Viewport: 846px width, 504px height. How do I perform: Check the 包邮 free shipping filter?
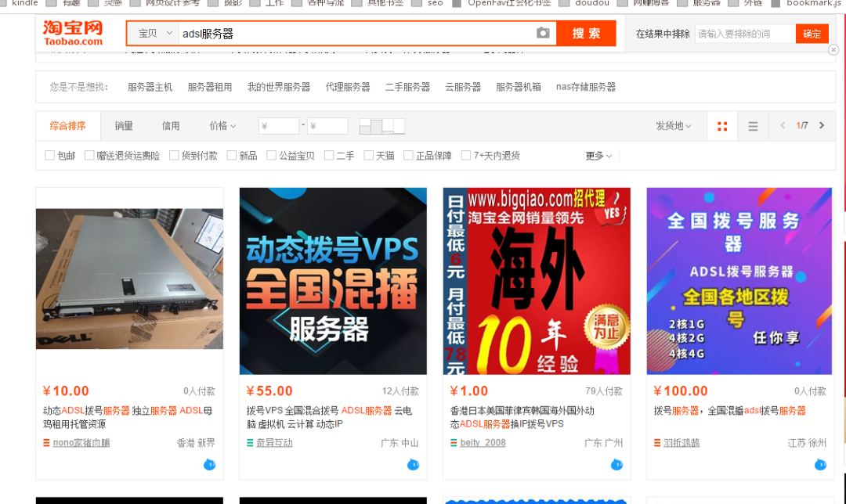(49, 155)
